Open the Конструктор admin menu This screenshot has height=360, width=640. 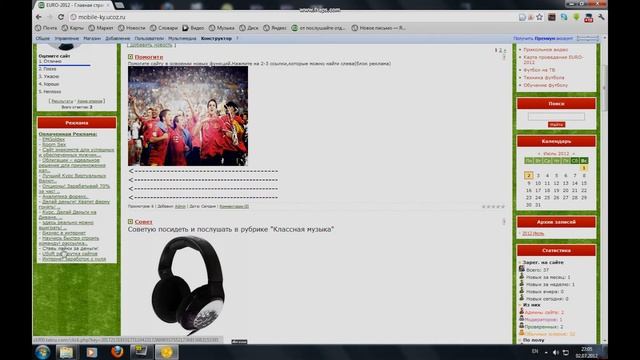[216, 38]
